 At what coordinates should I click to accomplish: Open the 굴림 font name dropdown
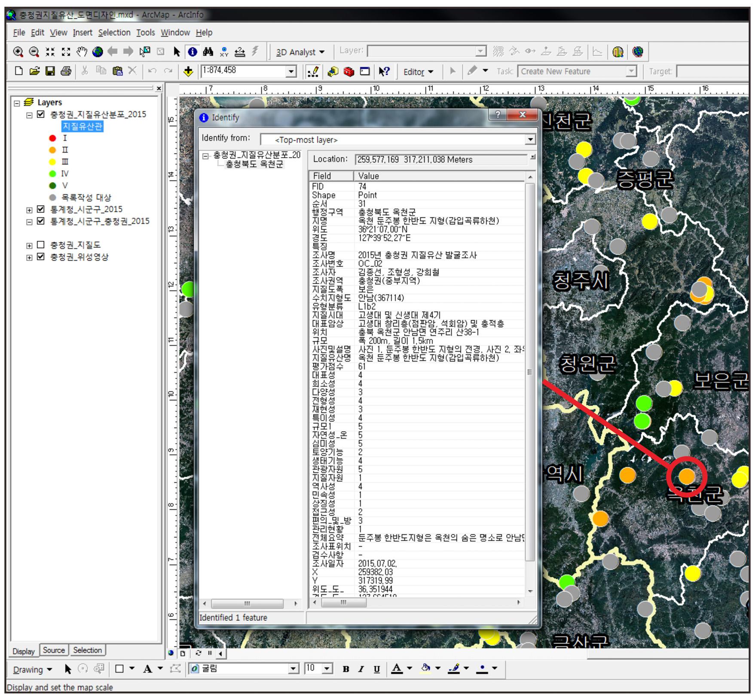coord(293,669)
